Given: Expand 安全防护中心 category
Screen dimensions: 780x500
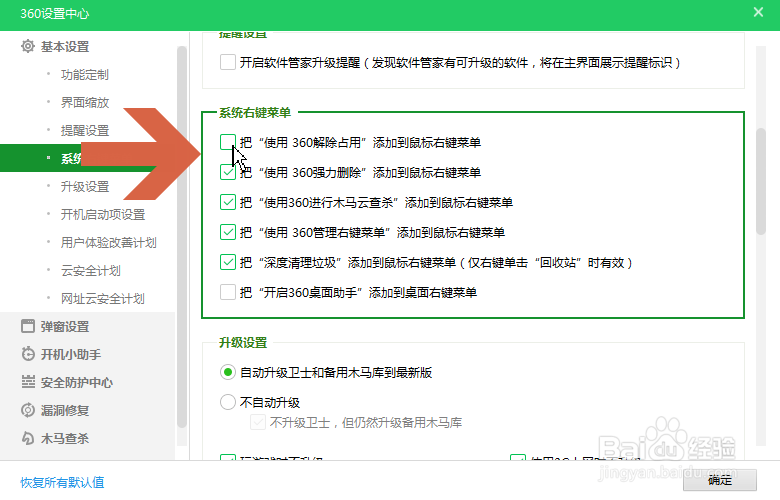Looking at the screenshot, I should 77,383.
